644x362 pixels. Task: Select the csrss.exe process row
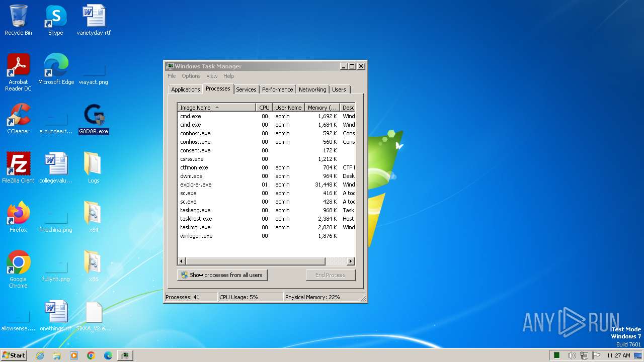(x=266, y=159)
